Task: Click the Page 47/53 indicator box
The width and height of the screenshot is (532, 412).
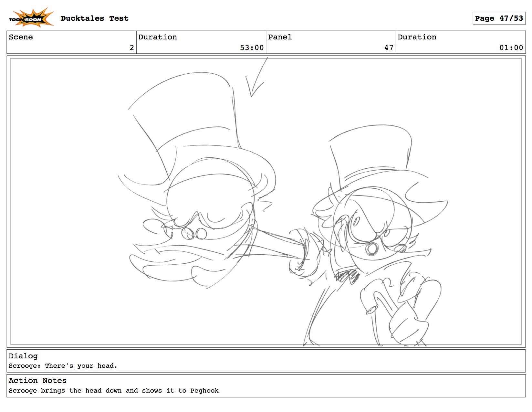Action: pos(498,18)
